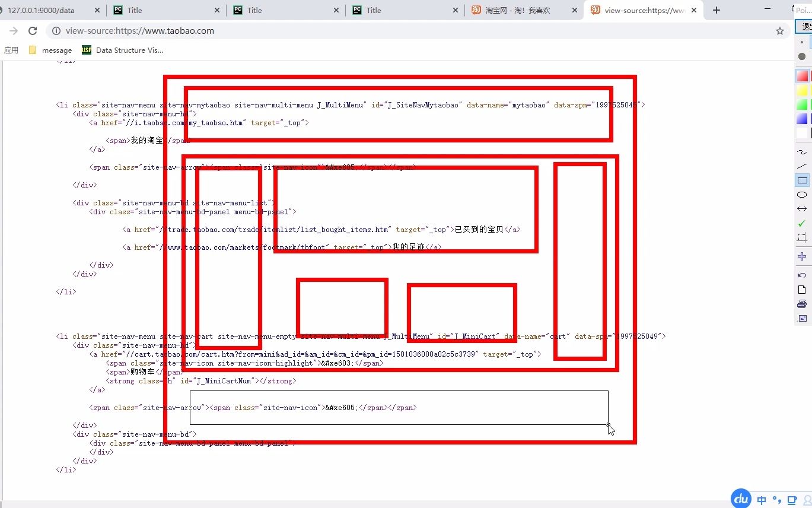812x508 pixels.
Task: Close the 淘宝网 tab
Action: point(574,10)
